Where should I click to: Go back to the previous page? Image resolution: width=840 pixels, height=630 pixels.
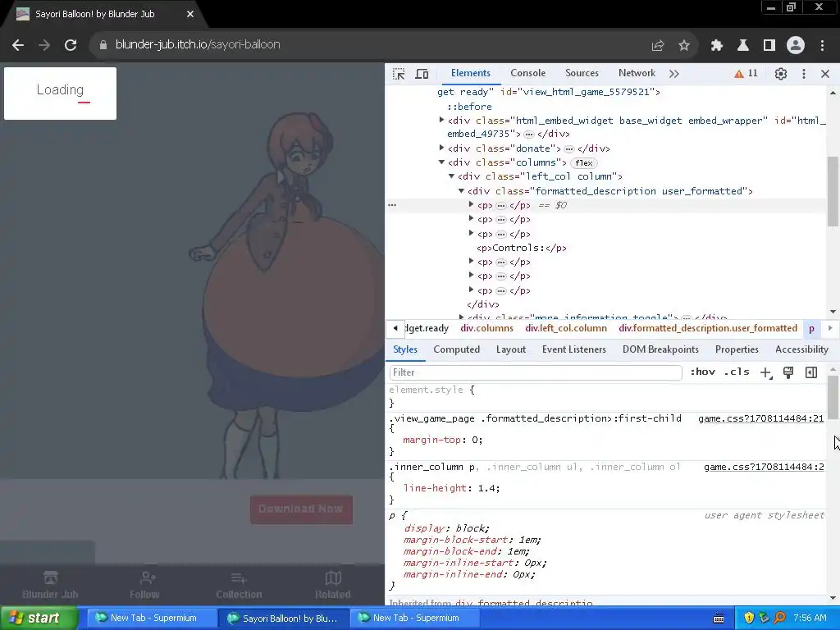[18, 45]
